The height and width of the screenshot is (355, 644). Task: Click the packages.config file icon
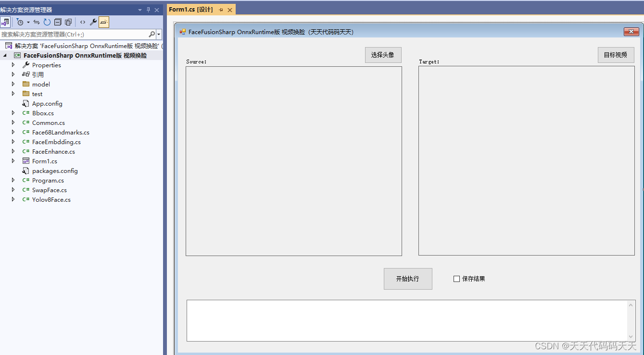[x=26, y=171]
